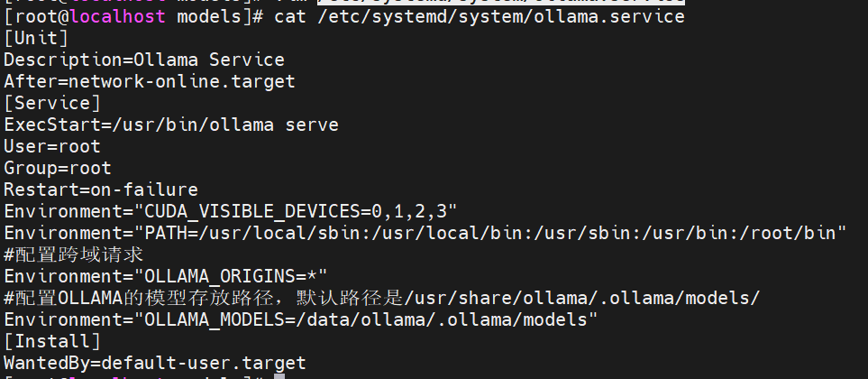Image resolution: width=868 pixels, height=379 pixels.
Task: Click the WantedBy=default-user.target line
Action: (x=155, y=363)
